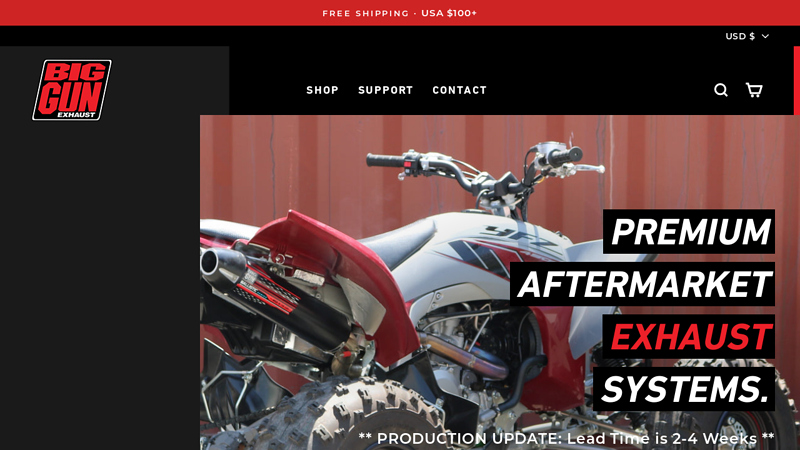Click the Big Gun Exhaust logo

click(x=72, y=90)
